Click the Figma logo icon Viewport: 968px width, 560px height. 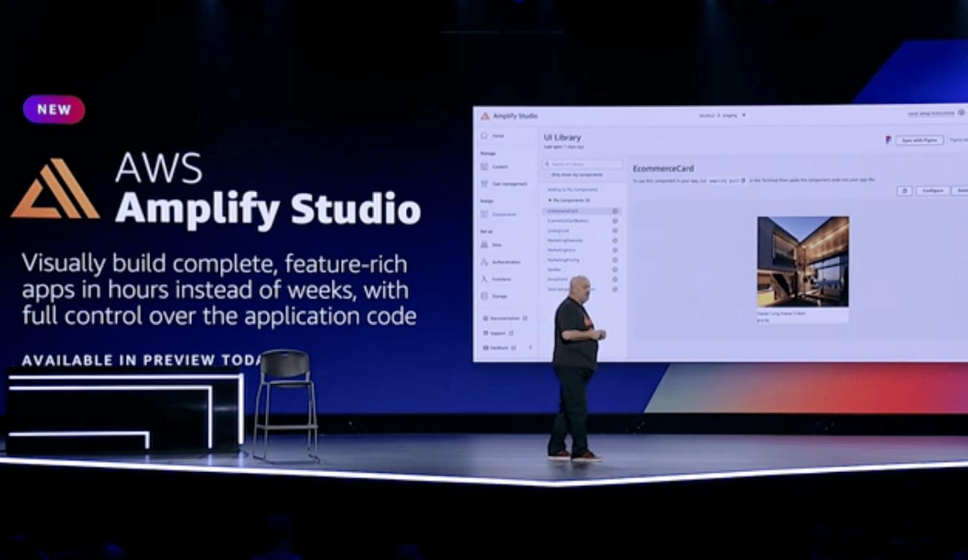pos(888,140)
